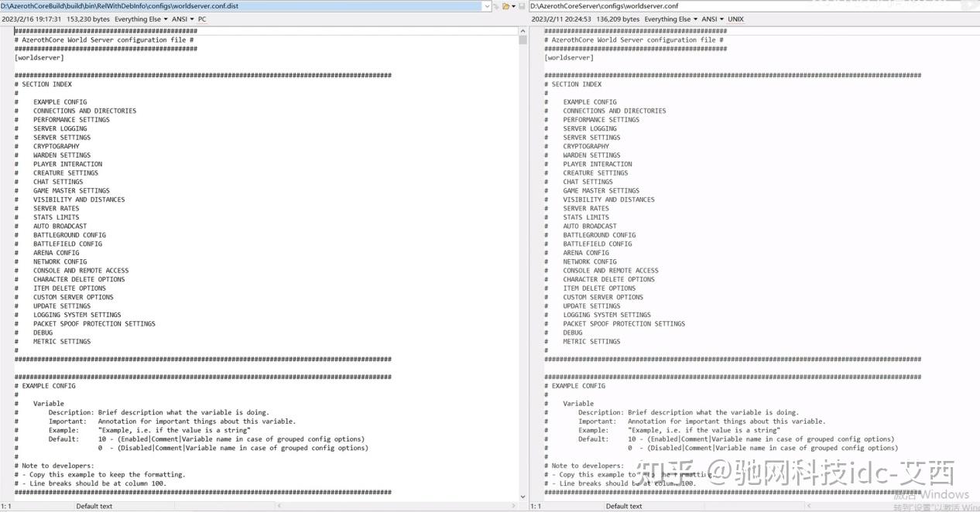
Task: Expand the folder icon's dropdown arrow
Action: [514, 6]
